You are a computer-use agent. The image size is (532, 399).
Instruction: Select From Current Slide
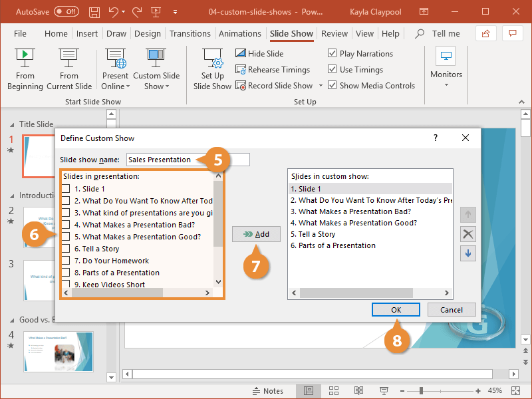[x=68, y=66]
